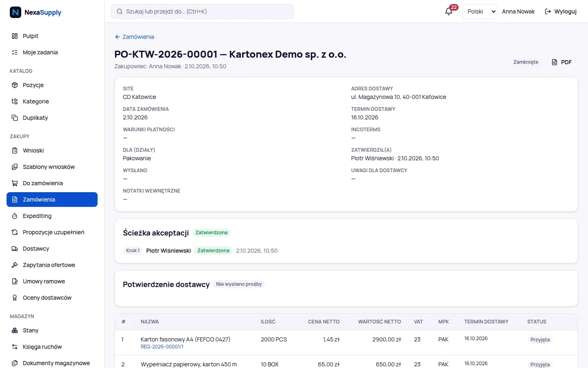Click the Dostawcy truck icon
Screen dimensions: 588x368
click(15, 249)
